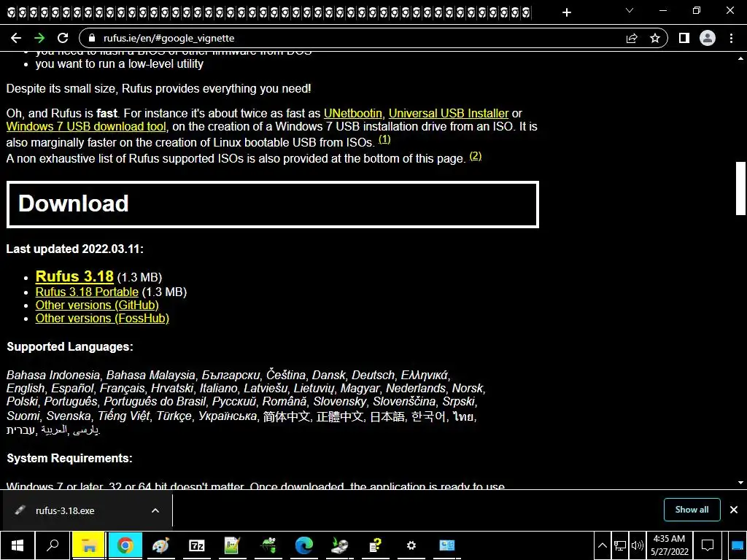This screenshot has height=560, width=747.
Task: Bookmark this page with the star
Action: [655, 38]
